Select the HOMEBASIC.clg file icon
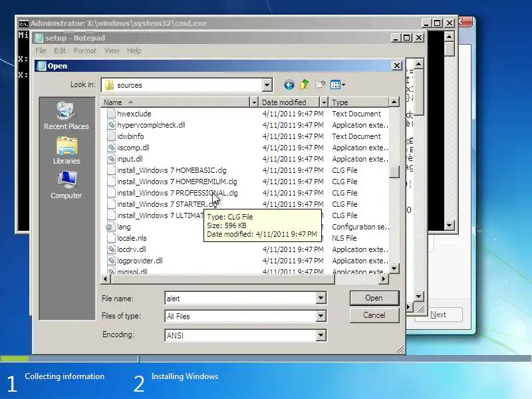The width and height of the screenshot is (532, 399). [x=111, y=170]
